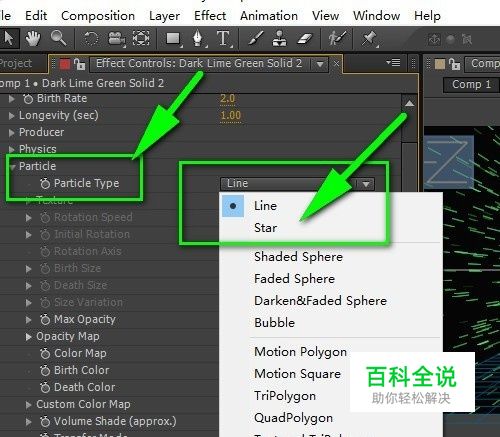Select the Selection arrow tool
The width and height of the screenshot is (500, 437).
(9, 38)
